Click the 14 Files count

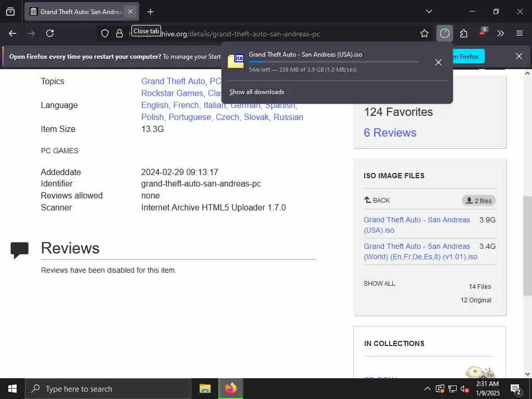coord(480,287)
